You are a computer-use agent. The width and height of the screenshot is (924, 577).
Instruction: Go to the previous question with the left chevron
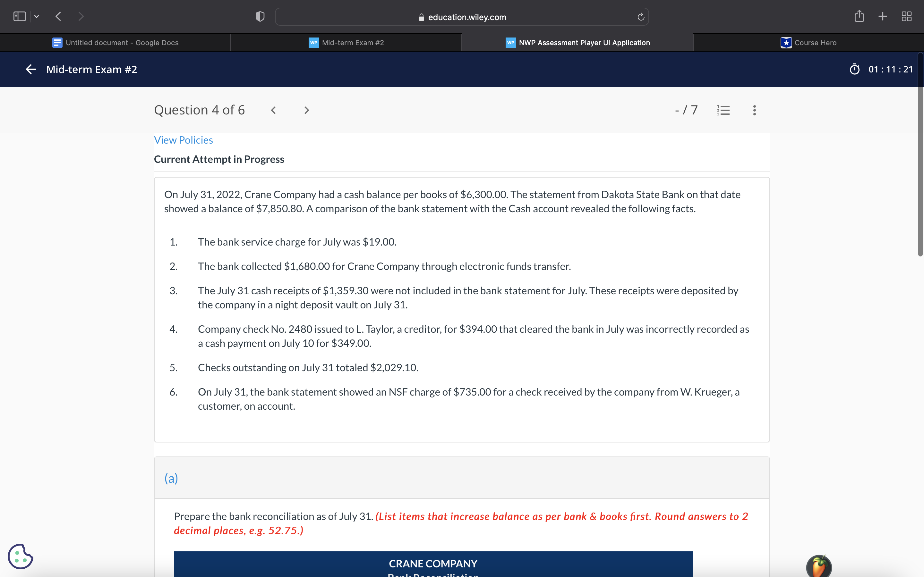[273, 110]
